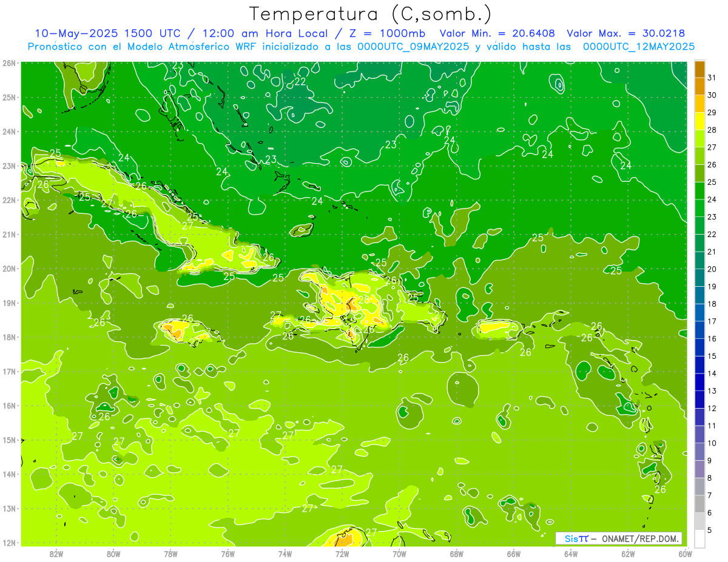Screen dimensions: 728x562
Task: Click the "0000UTC_12MAY2025" valid-until time
Action: click(639, 47)
